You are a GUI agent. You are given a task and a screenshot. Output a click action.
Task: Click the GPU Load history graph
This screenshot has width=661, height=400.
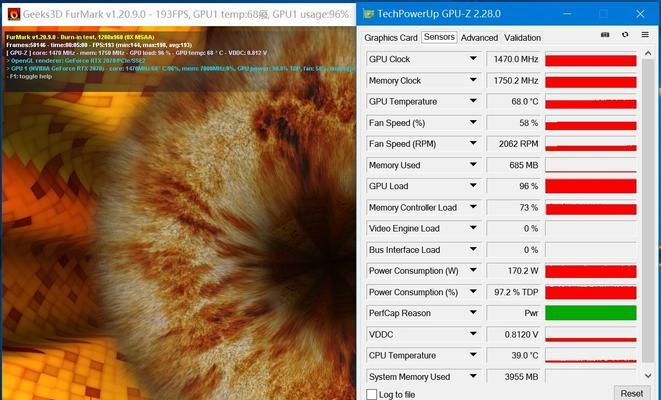pos(591,186)
